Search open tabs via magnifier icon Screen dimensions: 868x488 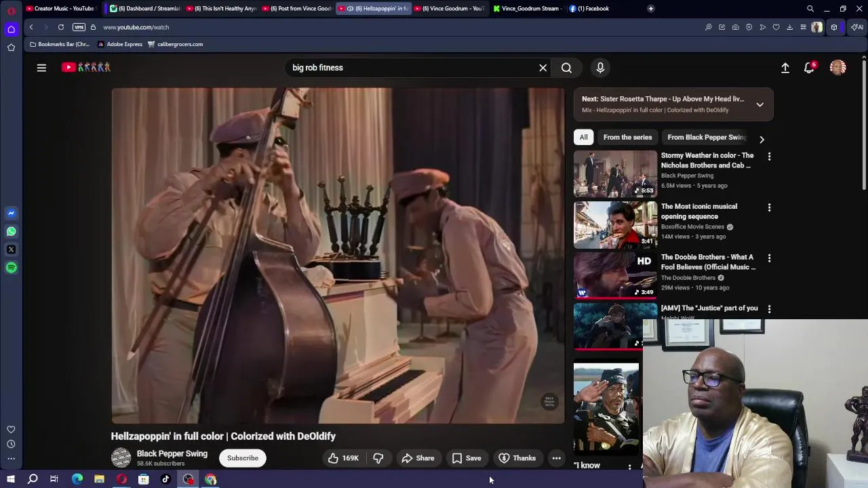point(810,9)
